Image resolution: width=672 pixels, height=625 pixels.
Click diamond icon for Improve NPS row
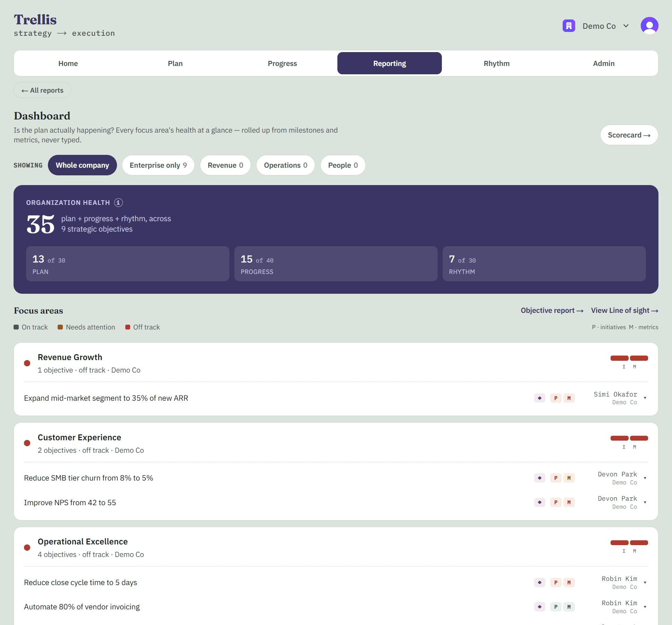(x=539, y=502)
